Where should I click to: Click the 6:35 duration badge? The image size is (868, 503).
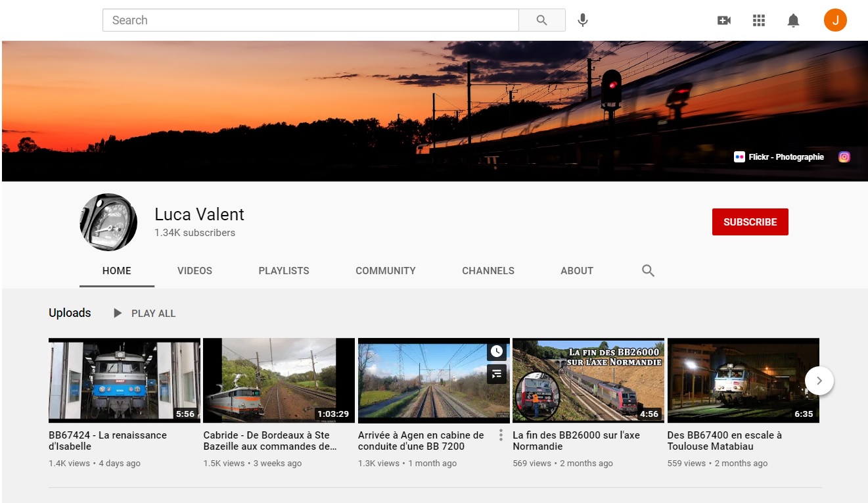(x=804, y=414)
